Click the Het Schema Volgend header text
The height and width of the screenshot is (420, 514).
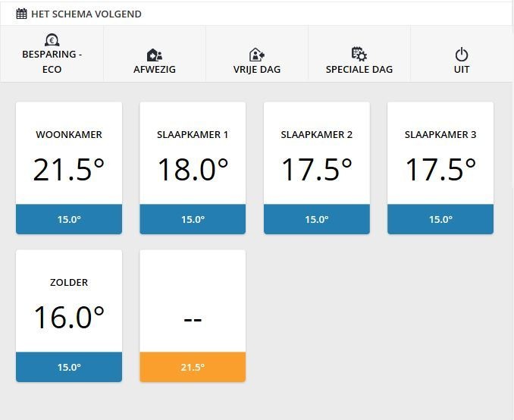(x=86, y=14)
